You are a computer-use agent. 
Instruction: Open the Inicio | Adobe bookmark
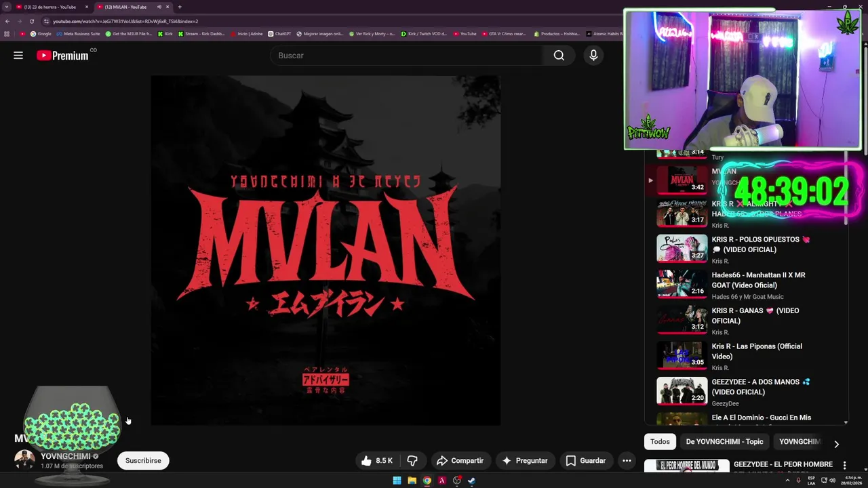tap(247, 34)
